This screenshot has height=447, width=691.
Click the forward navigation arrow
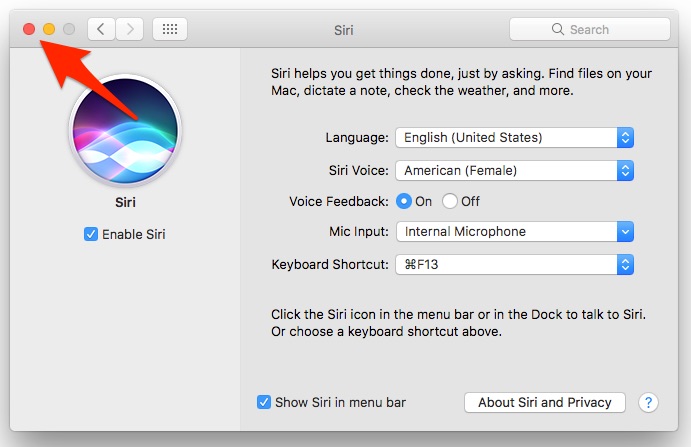tap(129, 29)
